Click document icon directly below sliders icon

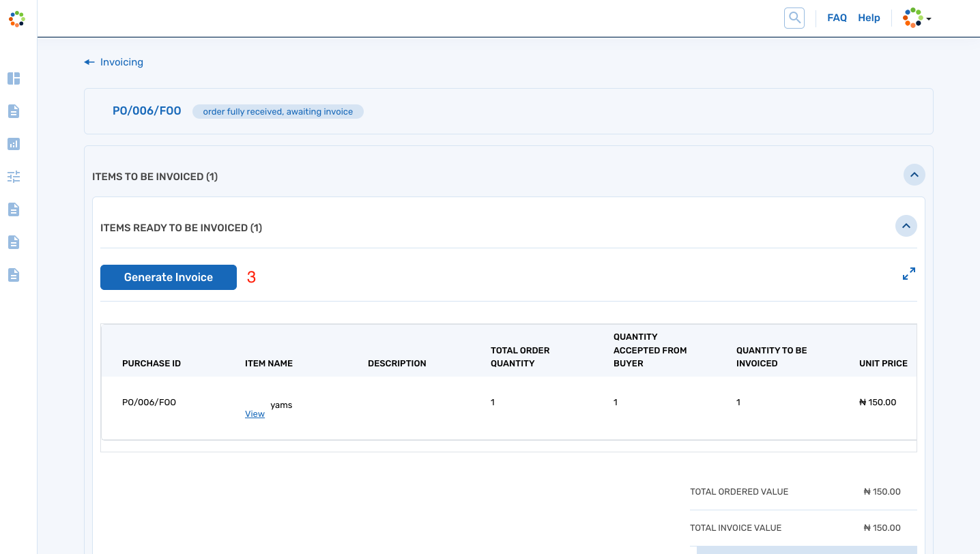click(14, 209)
